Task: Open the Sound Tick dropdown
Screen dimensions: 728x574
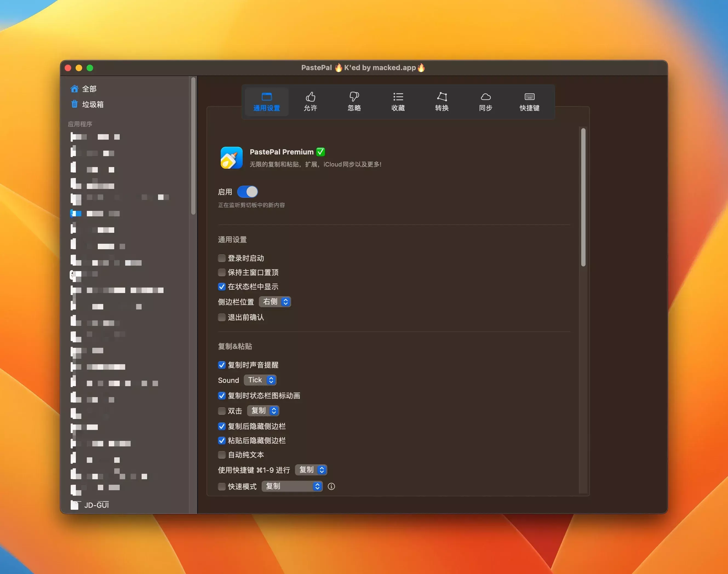Action: pyautogui.click(x=260, y=380)
